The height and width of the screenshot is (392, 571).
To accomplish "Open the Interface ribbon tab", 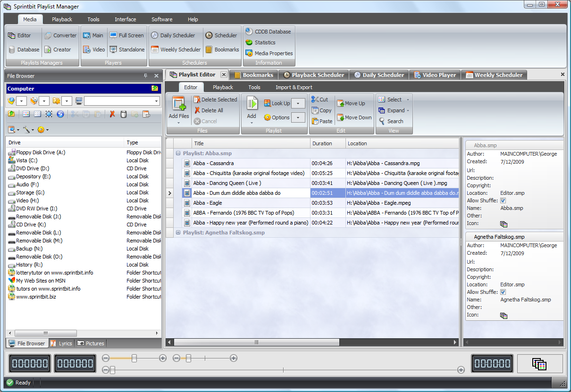I will 126,19.
